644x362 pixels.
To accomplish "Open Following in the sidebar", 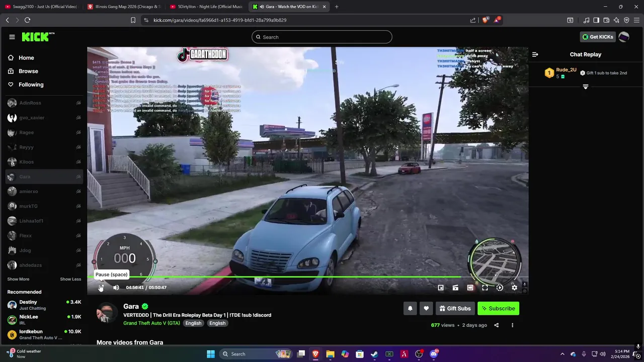I will pyautogui.click(x=26, y=84).
